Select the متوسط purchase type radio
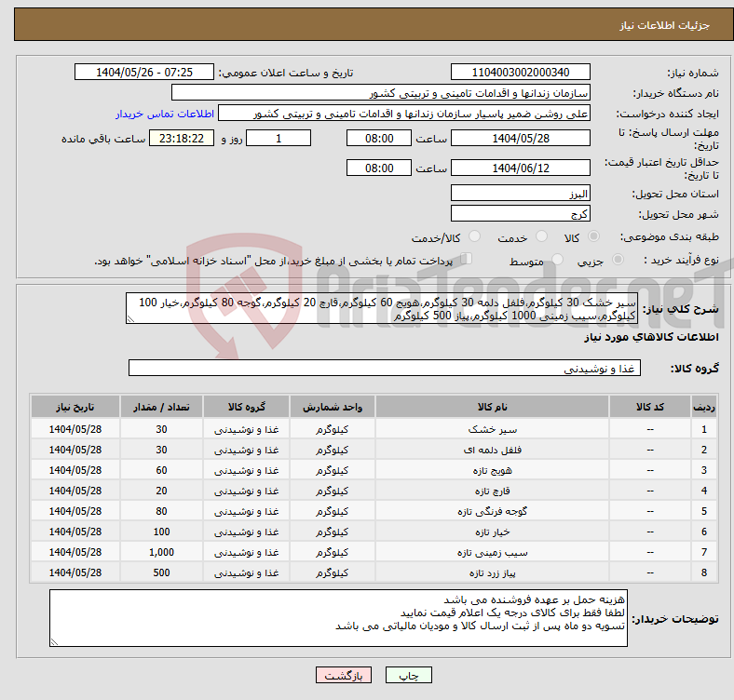 click(557, 259)
